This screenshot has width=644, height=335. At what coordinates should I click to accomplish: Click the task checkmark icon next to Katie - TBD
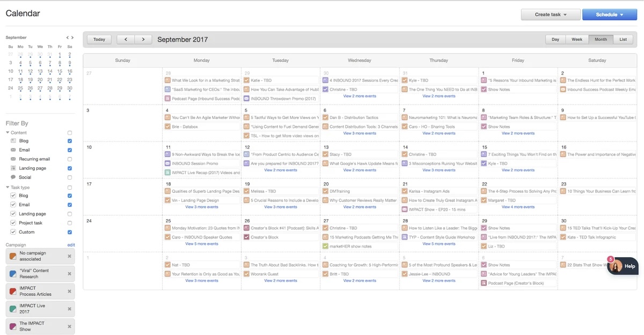tap(247, 80)
